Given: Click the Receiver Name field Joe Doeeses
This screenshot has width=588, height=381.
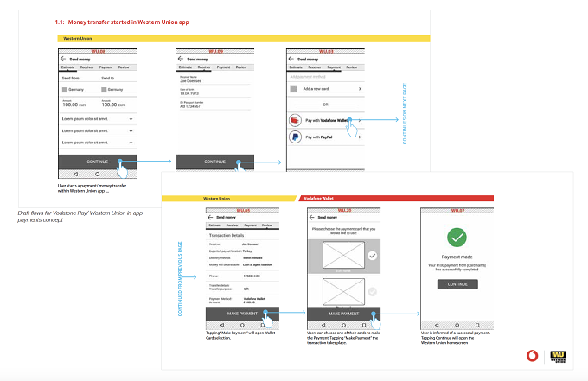Looking at the screenshot, I should pyautogui.click(x=214, y=79).
